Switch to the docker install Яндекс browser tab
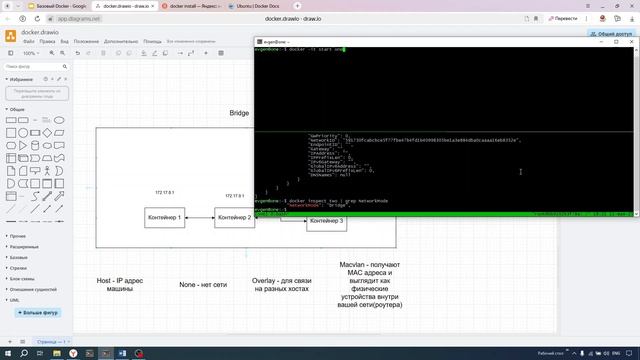This screenshot has height=360, width=640. (192, 6)
